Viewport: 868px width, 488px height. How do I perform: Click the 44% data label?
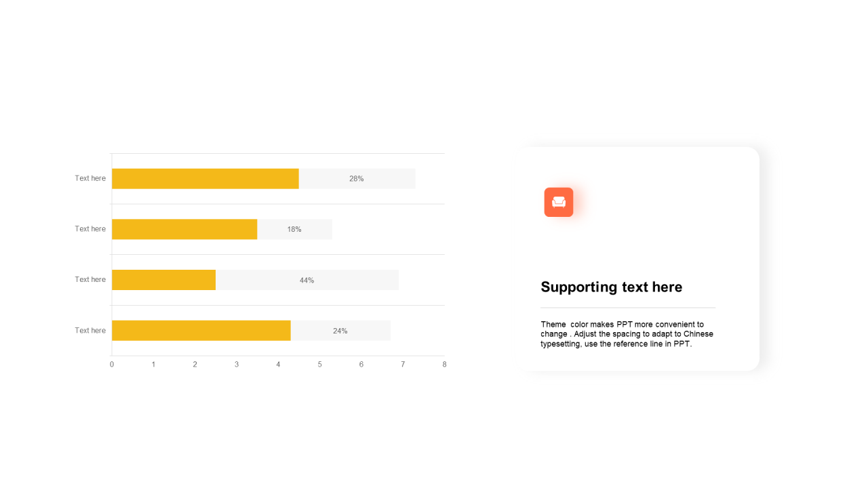[x=307, y=280]
